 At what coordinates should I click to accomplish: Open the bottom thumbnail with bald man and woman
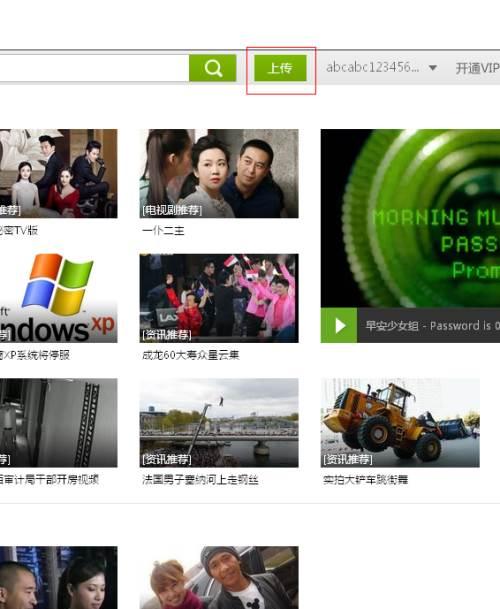pyautogui.click(x=58, y=578)
